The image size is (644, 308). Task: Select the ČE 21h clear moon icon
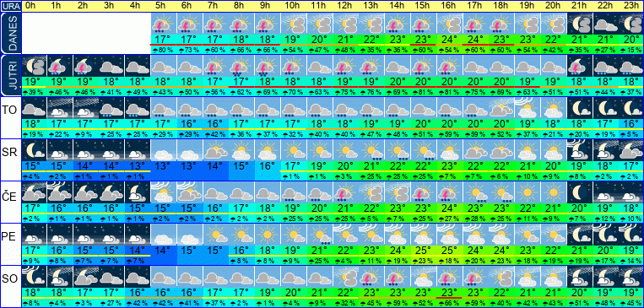[x=580, y=192]
